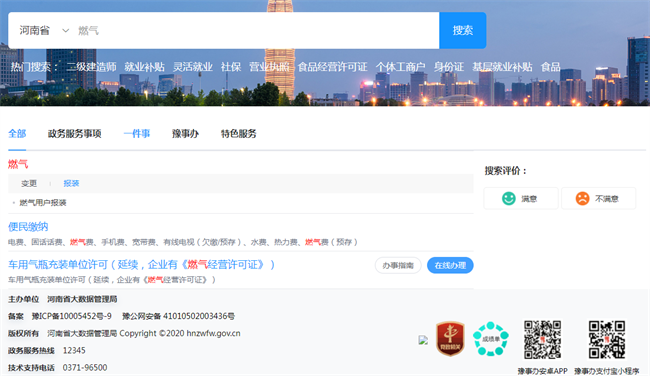Open the 办事指南 button

coord(398,265)
